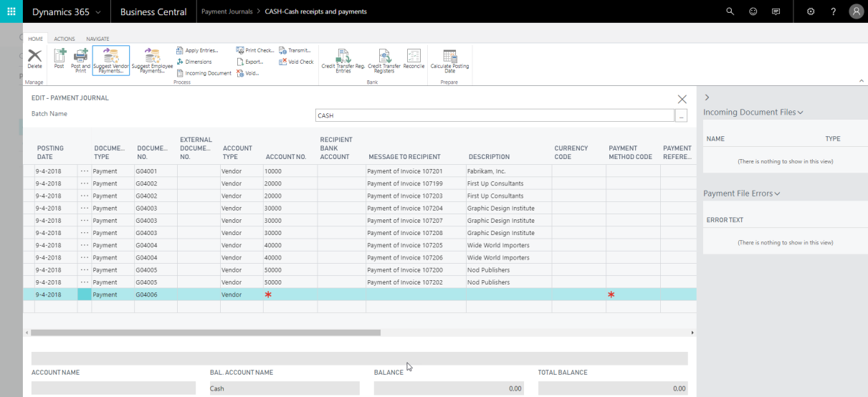Click the Bal. Account Name field Cash
This screenshot has width=868, height=397.
pos(285,388)
